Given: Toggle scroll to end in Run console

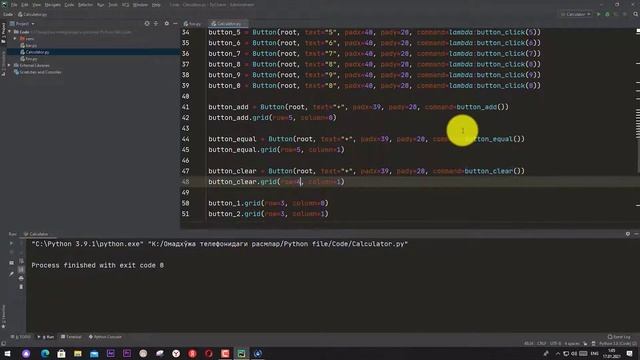Looking at the screenshot, I should coord(21,269).
